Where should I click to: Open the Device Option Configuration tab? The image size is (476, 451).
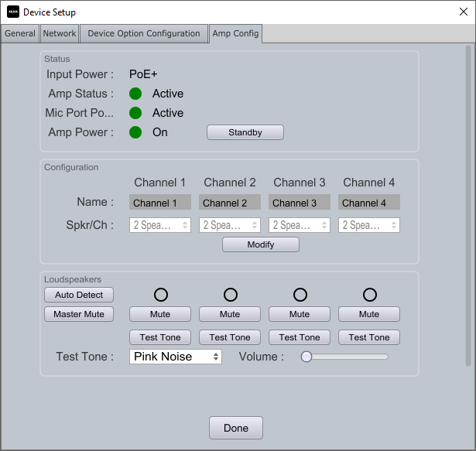point(144,34)
